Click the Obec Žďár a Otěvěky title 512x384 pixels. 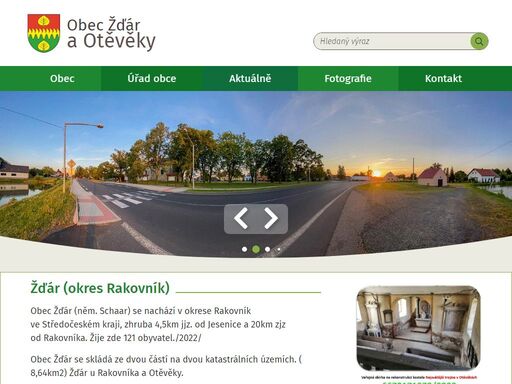(111, 34)
